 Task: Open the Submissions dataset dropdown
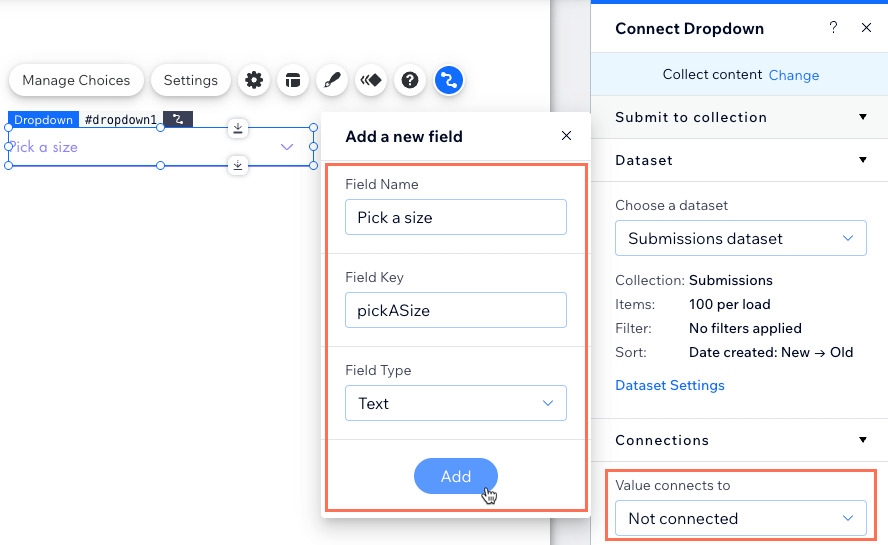[x=741, y=238]
